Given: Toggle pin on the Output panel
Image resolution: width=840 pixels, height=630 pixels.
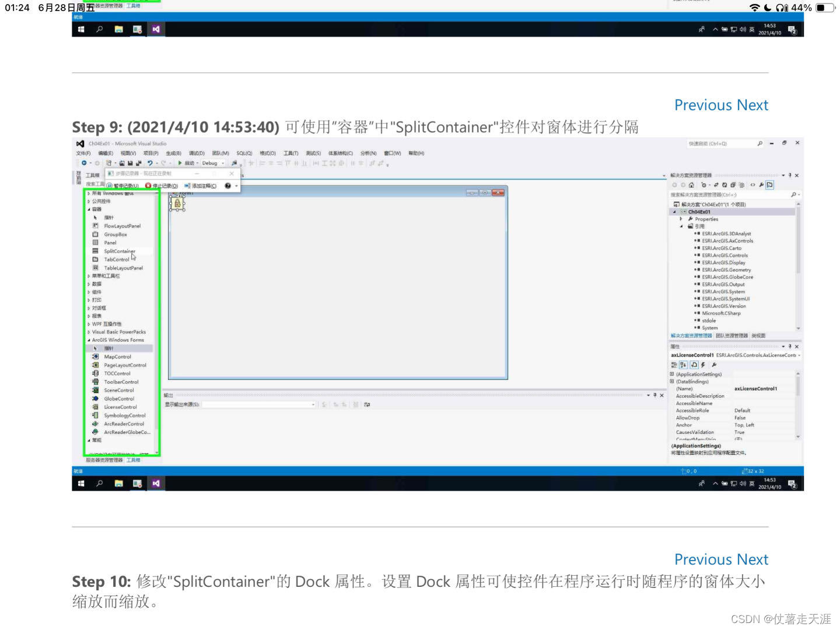Looking at the screenshot, I should pos(654,395).
